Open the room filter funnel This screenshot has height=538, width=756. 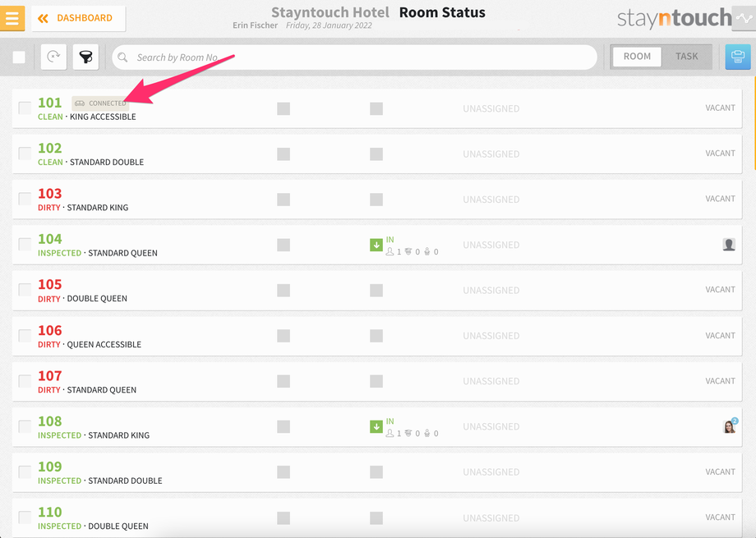[85, 57]
